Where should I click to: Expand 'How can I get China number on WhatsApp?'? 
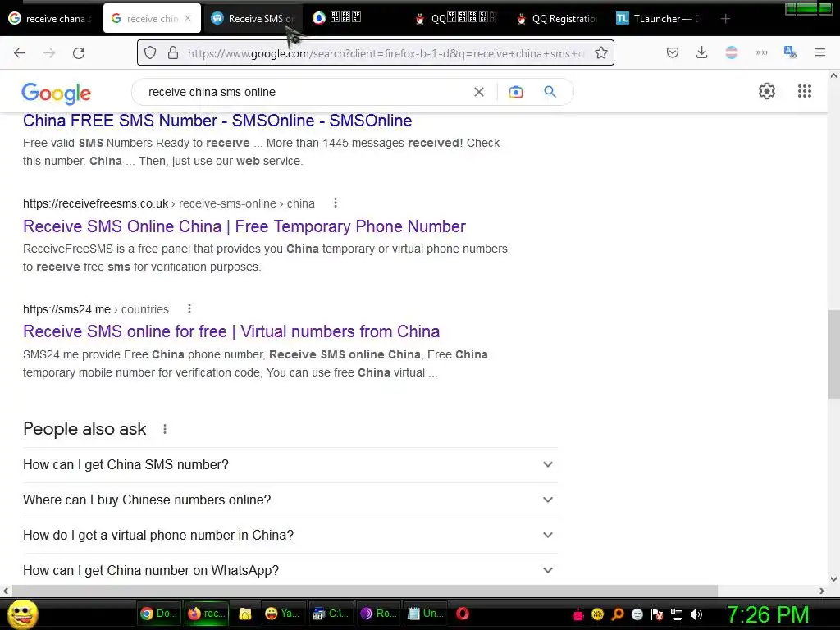point(290,570)
